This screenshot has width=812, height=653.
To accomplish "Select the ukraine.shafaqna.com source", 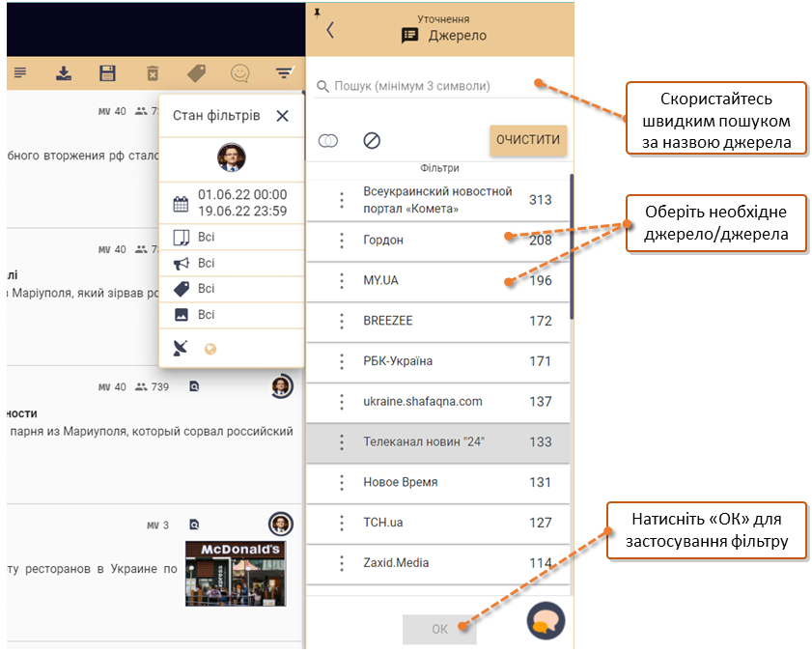I will (438, 402).
